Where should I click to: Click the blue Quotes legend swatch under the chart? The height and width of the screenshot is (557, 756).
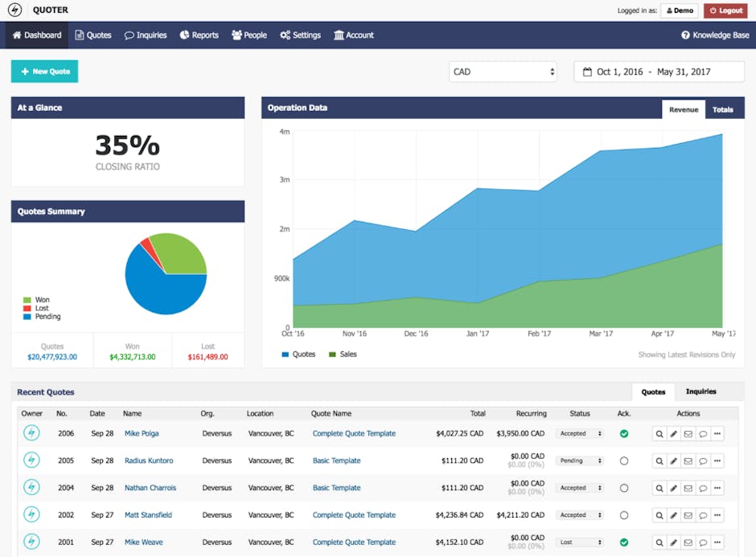tap(286, 354)
